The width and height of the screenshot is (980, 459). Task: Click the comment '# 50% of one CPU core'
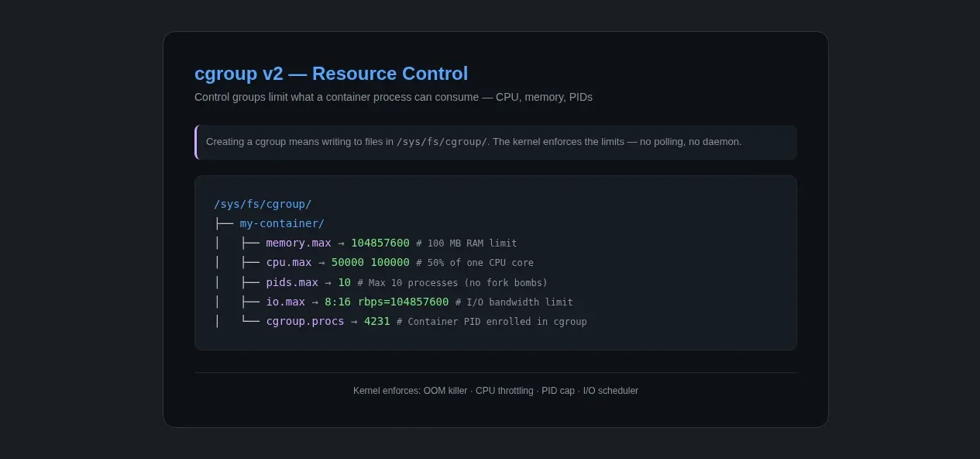coord(475,263)
